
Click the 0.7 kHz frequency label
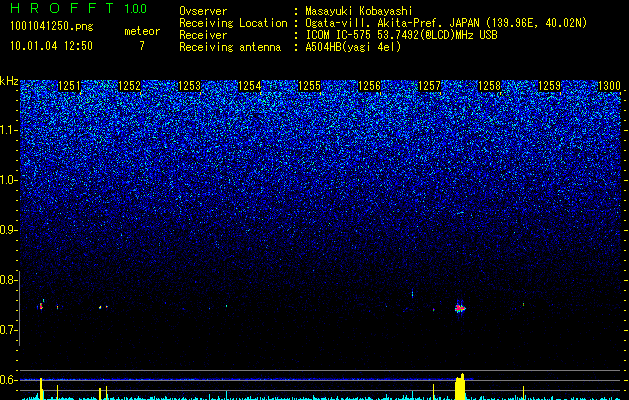click(x=8, y=330)
